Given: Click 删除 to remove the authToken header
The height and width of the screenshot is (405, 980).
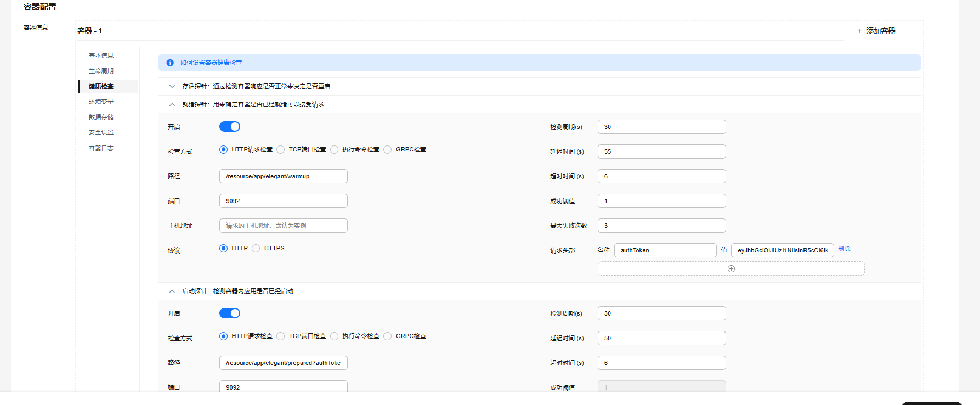Looking at the screenshot, I should pos(844,249).
